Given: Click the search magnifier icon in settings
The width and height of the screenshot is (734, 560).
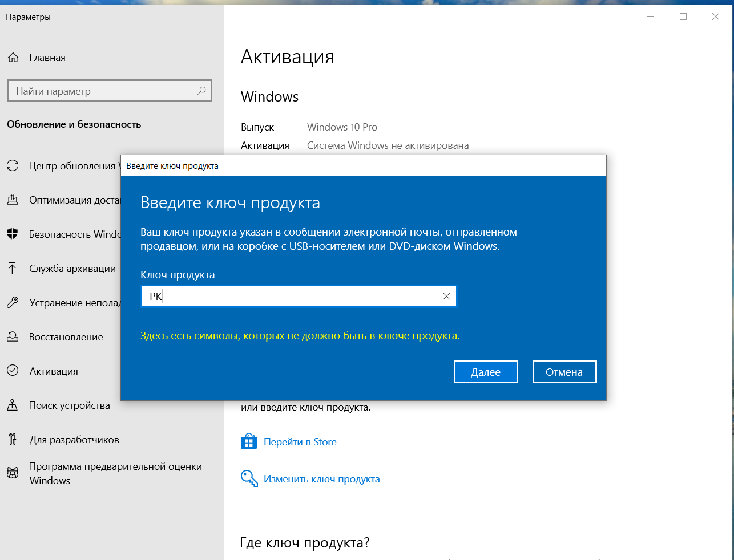Looking at the screenshot, I should point(201,91).
